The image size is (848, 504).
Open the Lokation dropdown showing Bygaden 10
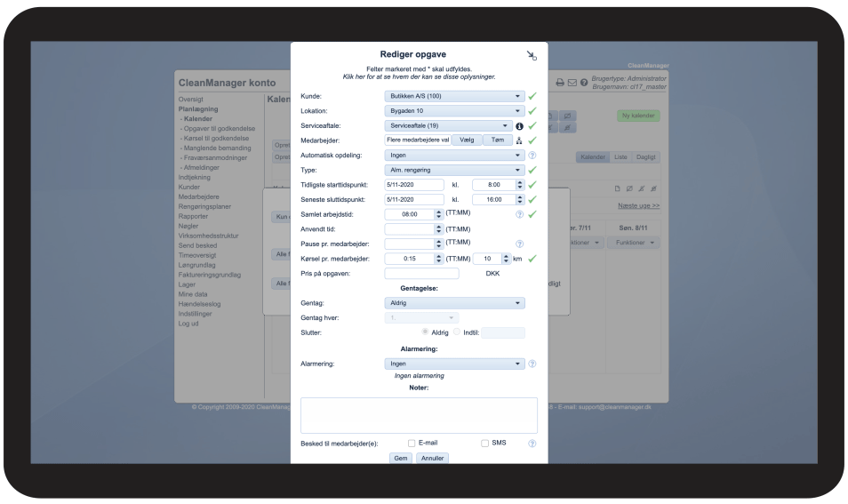pos(454,111)
